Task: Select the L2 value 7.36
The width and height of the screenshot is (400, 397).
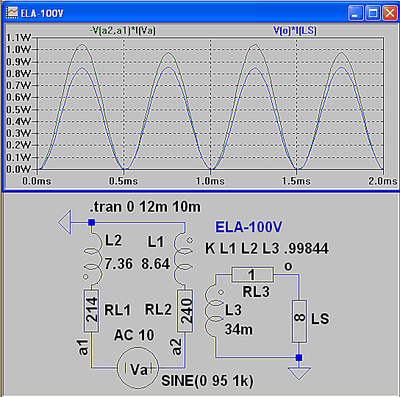Action: pyautogui.click(x=119, y=264)
